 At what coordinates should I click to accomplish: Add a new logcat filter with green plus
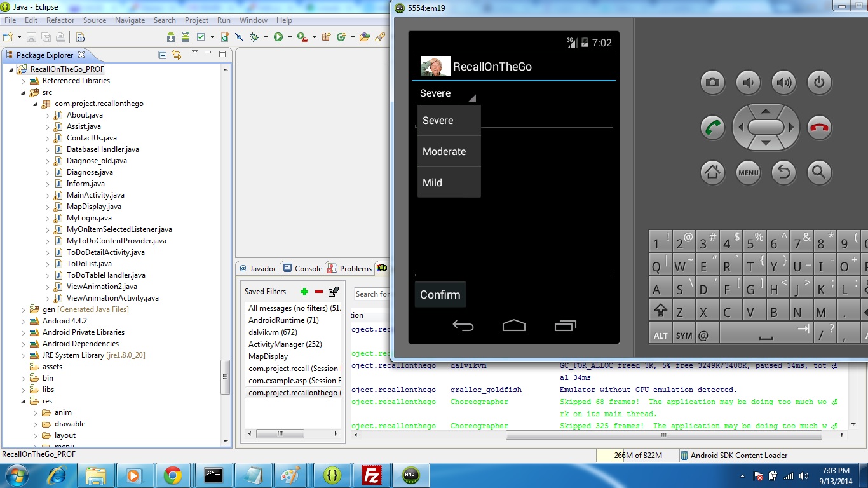point(304,292)
